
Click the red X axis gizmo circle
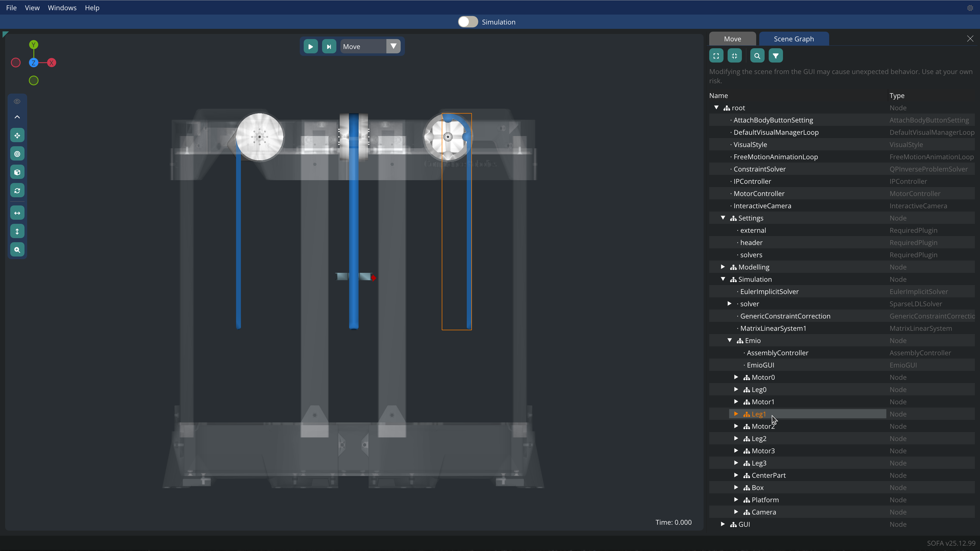tap(52, 63)
